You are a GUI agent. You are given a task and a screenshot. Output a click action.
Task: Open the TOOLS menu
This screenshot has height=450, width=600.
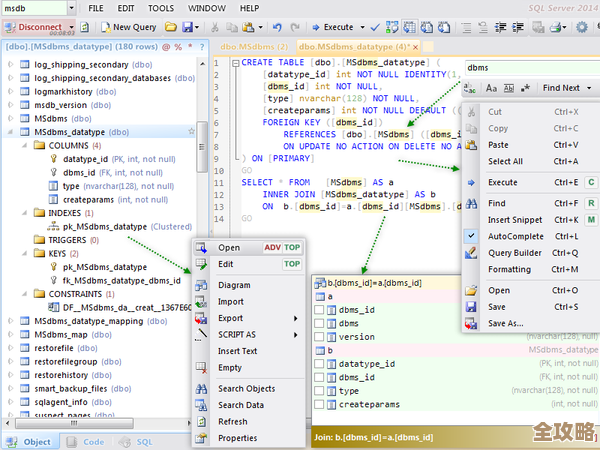(160, 7)
